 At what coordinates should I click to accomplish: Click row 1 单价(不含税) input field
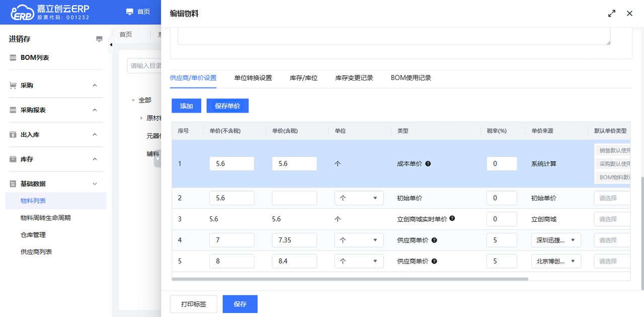coord(232,164)
